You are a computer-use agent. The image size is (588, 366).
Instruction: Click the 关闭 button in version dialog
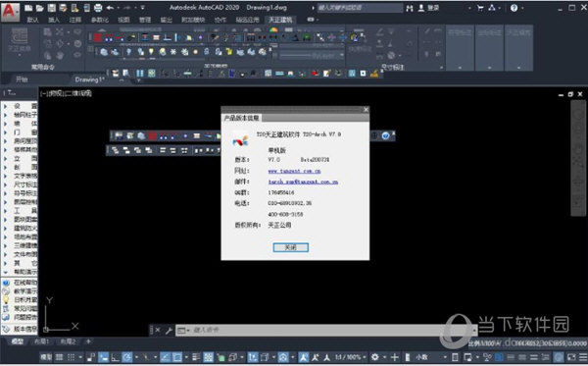tap(291, 247)
